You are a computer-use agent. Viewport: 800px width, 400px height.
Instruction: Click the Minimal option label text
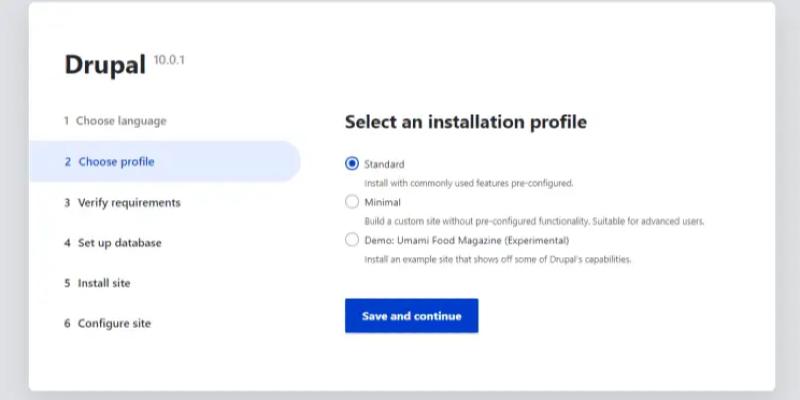tap(382, 202)
